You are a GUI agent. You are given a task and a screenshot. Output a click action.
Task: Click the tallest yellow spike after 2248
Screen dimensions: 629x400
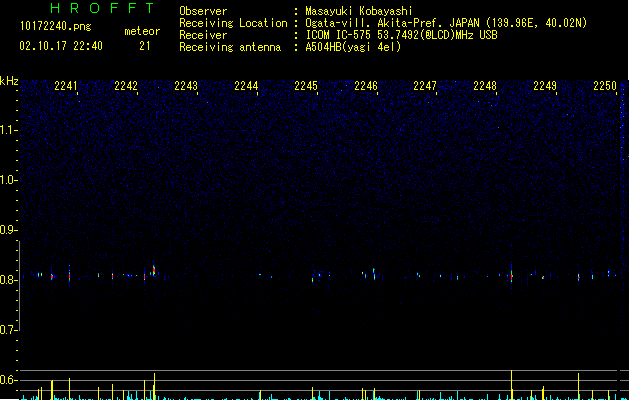click(511, 384)
